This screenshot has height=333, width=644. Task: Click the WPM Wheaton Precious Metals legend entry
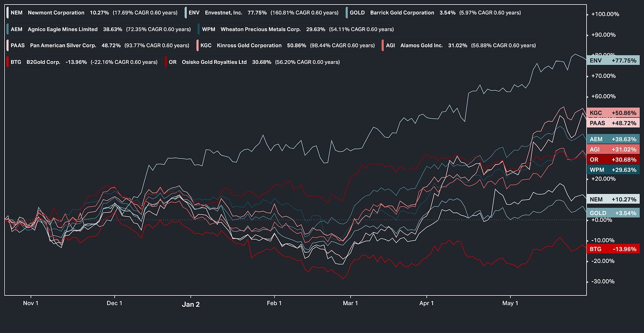[x=296, y=29]
